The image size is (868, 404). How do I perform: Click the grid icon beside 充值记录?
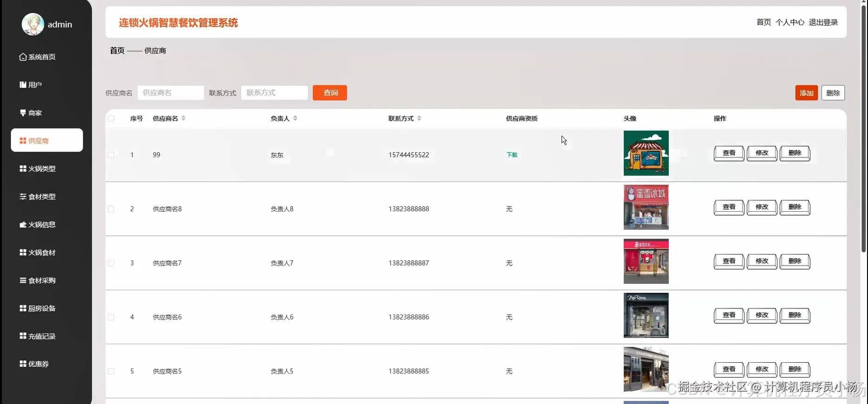pyautogui.click(x=23, y=336)
